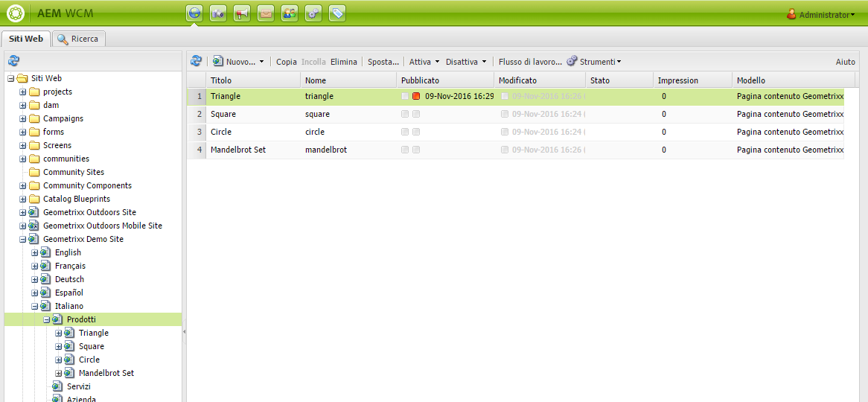Open the Inbox tray icon

click(266, 14)
